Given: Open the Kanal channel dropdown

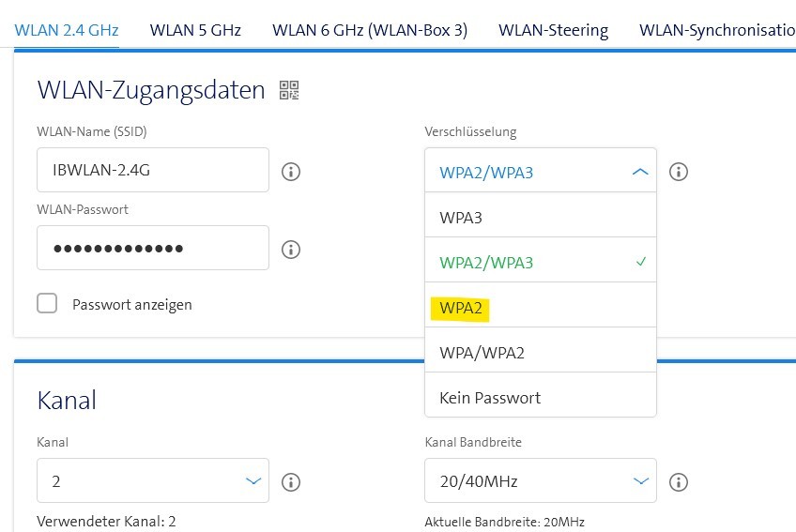Looking at the screenshot, I should (x=153, y=481).
